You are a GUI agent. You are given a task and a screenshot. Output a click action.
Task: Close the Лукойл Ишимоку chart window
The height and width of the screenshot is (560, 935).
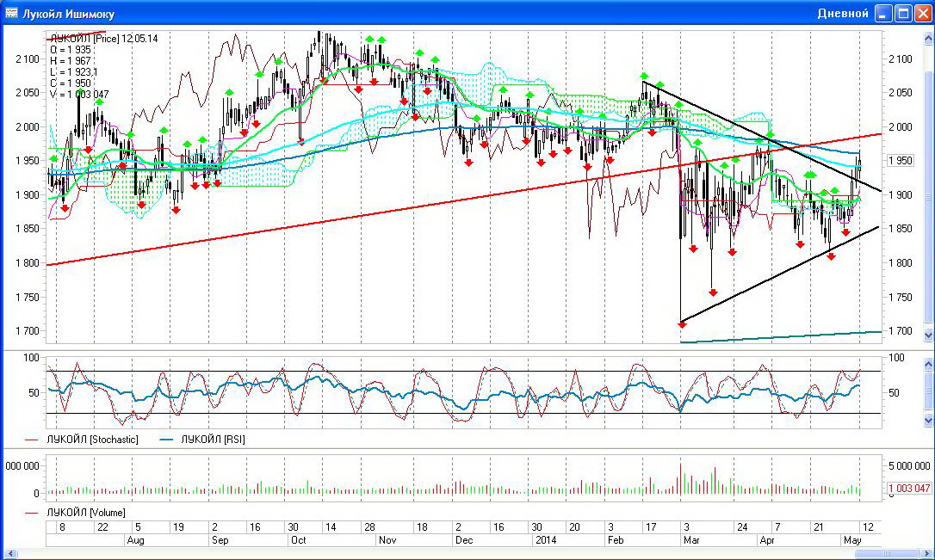pos(924,13)
